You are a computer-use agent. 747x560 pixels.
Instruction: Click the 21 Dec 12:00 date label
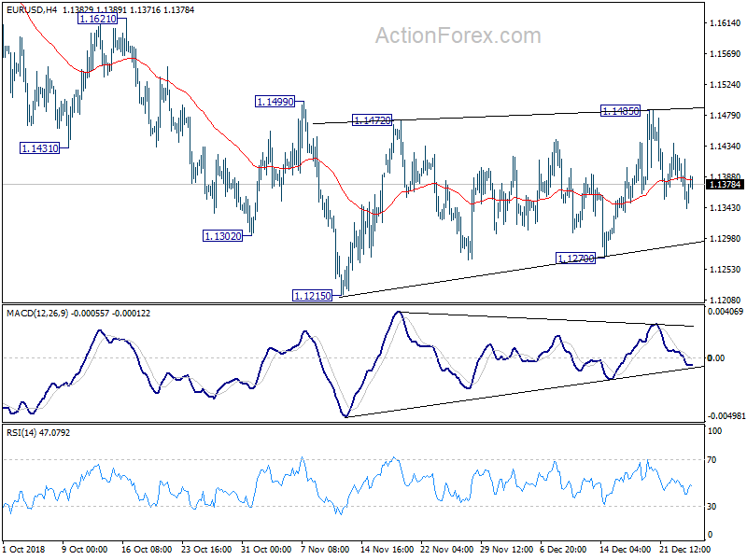pyautogui.click(x=684, y=549)
